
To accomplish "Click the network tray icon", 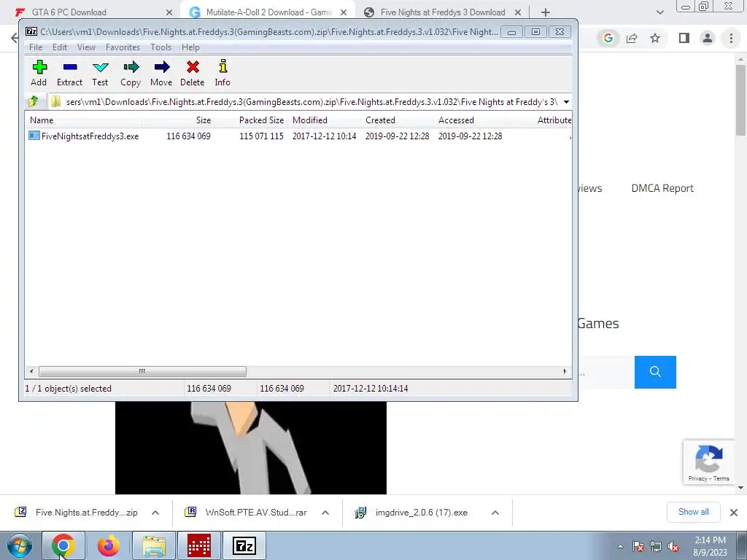I will (656, 547).
